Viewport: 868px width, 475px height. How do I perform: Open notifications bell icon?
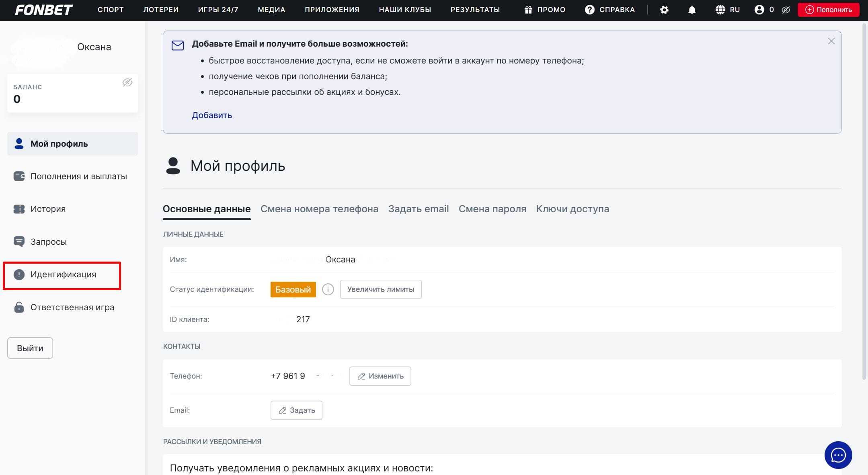692,10
